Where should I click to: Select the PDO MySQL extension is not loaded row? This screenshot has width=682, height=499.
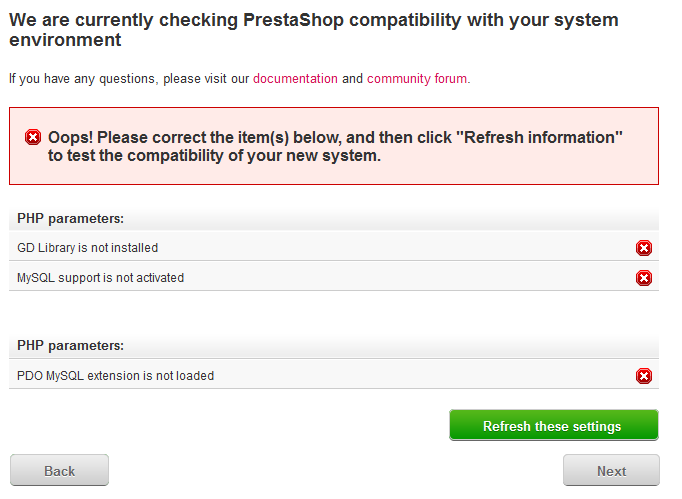coord(334,375)
